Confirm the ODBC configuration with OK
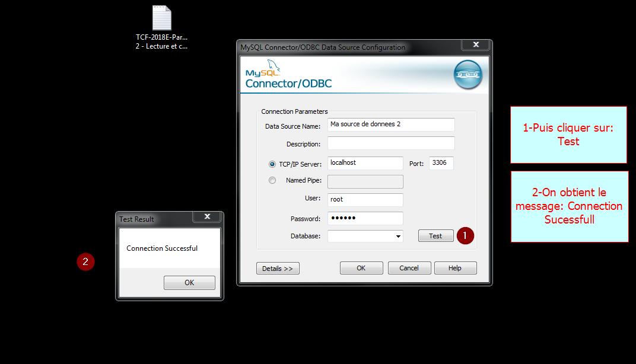636x364 pixels. coord(361,268)
